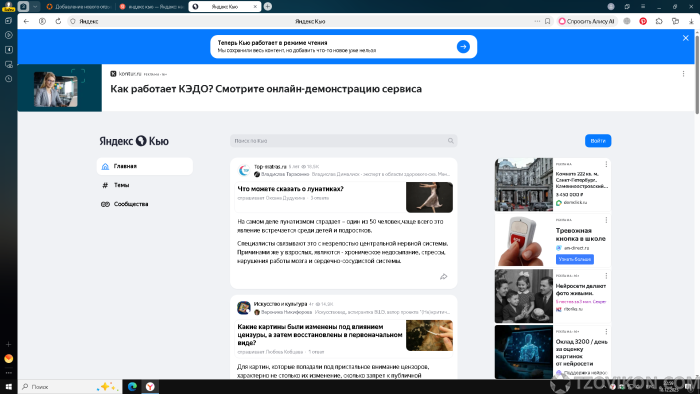Click the Войти button
The width and height of the screenshot is (700, 394).
pyautogui.click(x=598, y=141)
